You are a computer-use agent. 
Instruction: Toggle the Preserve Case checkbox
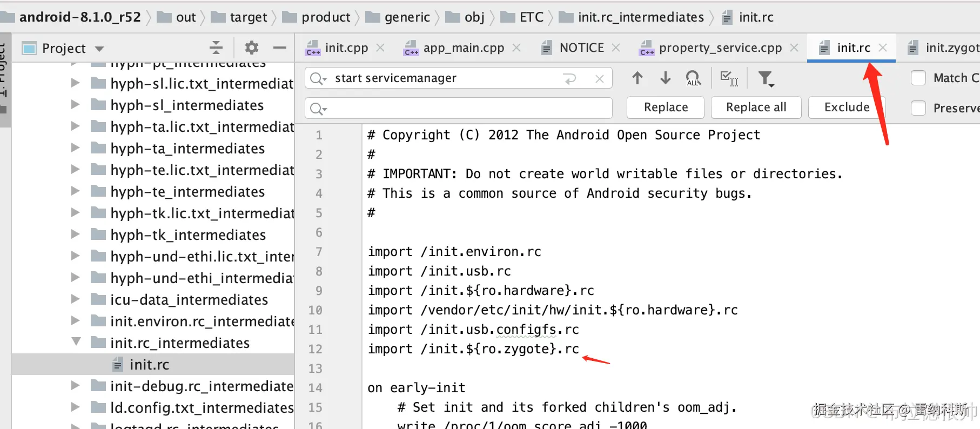click(918, 108)
